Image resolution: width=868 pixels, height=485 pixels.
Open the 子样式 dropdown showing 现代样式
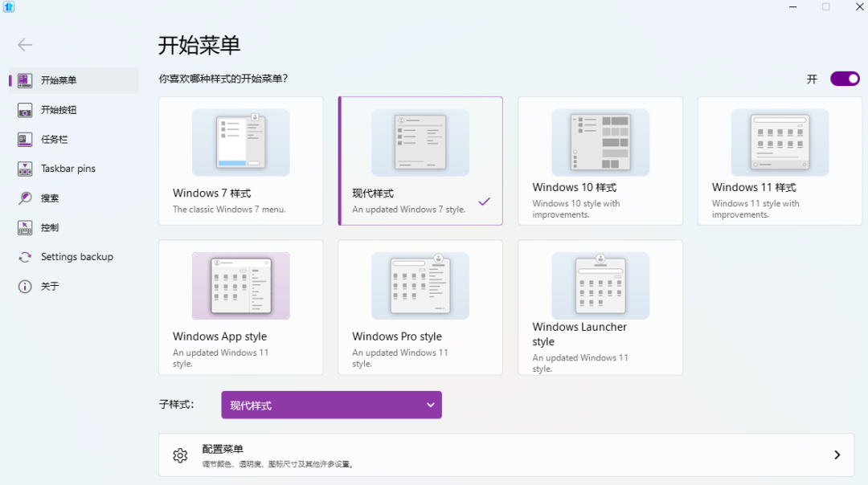click(x=332, y=405)
